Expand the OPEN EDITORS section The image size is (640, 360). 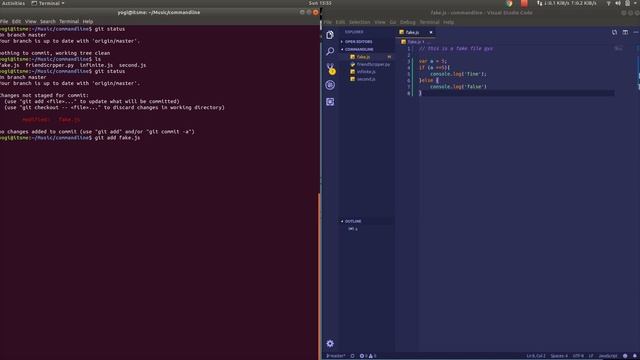point(367,42)
